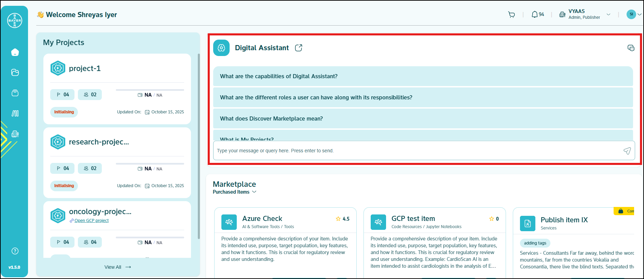Click the My Projects panel scrollbar
This screenshot has width=644, height=279.
199,146
